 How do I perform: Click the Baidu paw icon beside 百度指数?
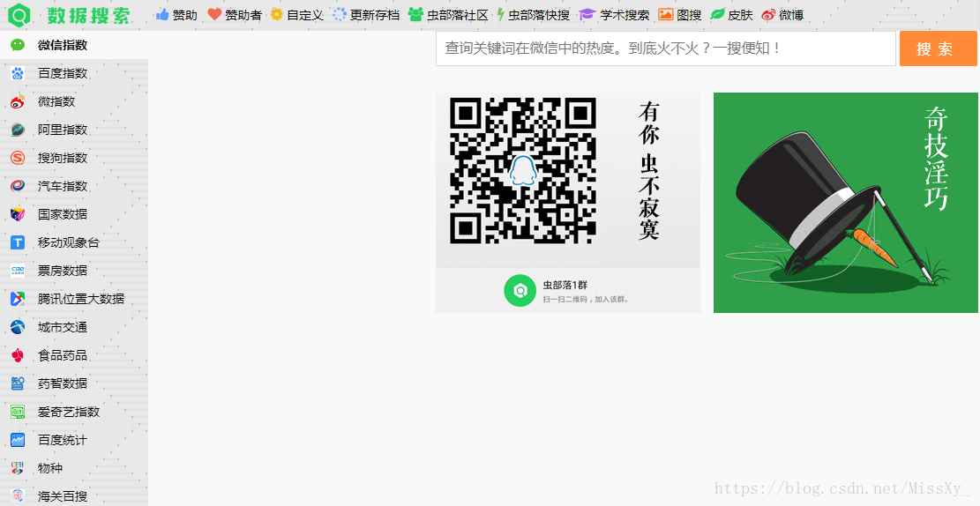[18, 73]
